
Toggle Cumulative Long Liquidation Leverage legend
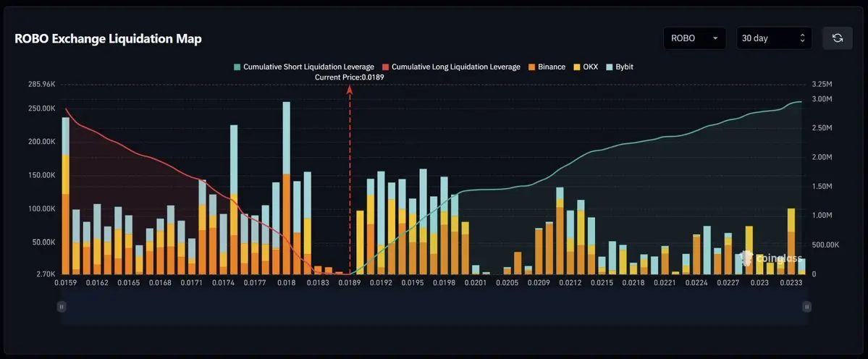point(451,67)
